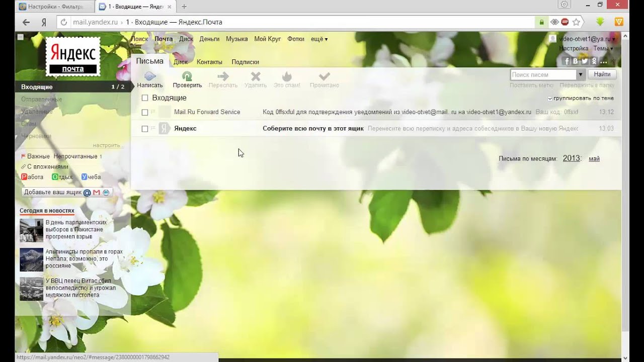The height and width of the screenshot is (362, 644).
Task: Show more social networks ellipsis
Action: [603, 62]
